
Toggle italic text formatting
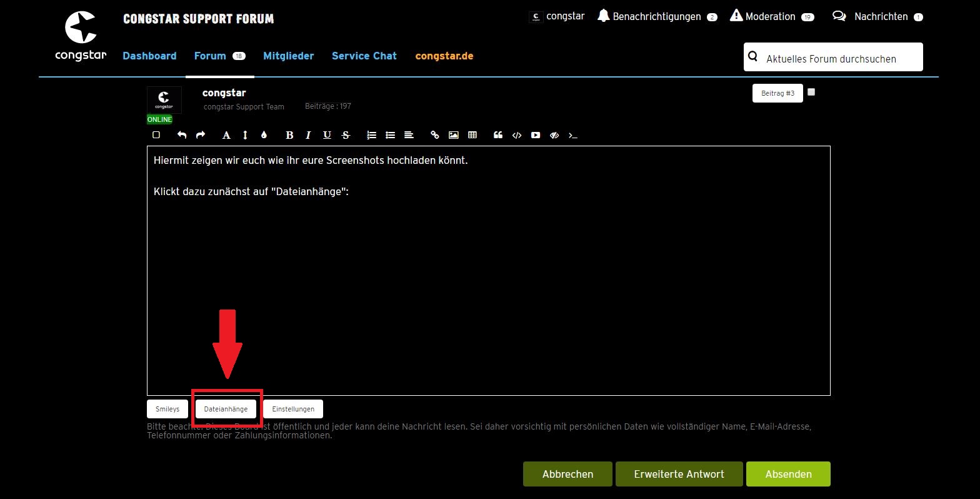308,135
